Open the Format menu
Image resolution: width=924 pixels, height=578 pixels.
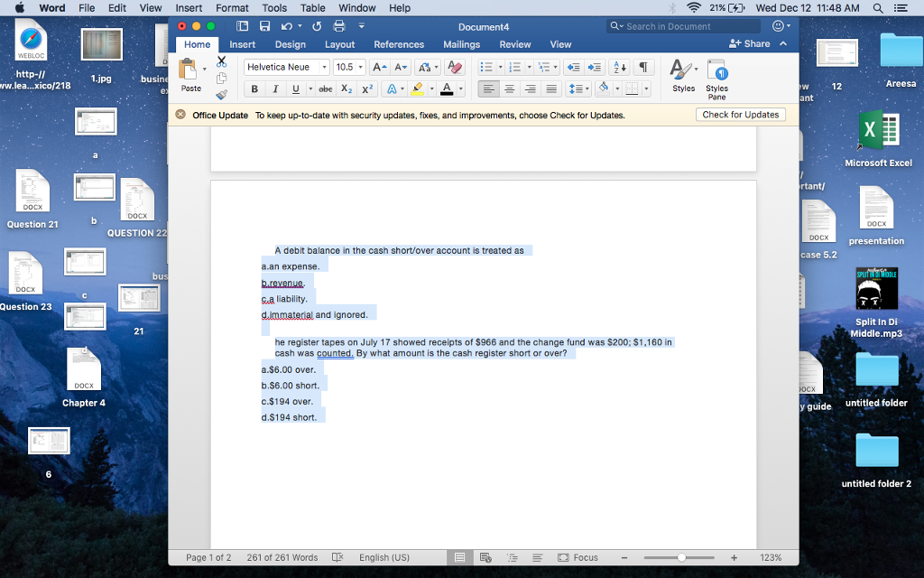pyautogui.click(x=232, y=8)
